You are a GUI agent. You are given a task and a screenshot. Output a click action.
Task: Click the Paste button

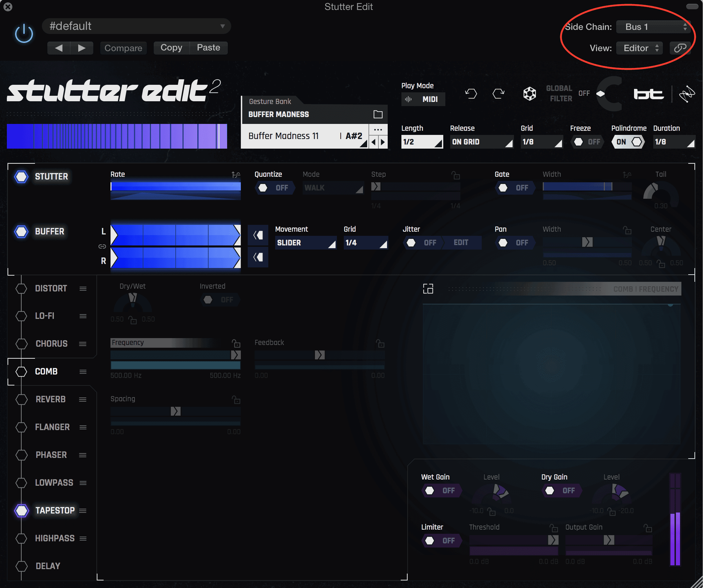tap(209, 48)
